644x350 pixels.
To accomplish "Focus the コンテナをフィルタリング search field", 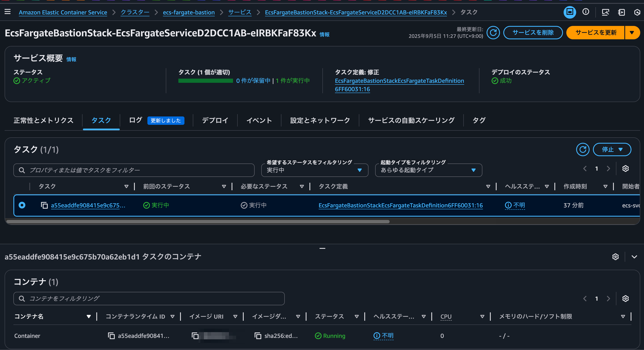I will [x=149, y=298].
